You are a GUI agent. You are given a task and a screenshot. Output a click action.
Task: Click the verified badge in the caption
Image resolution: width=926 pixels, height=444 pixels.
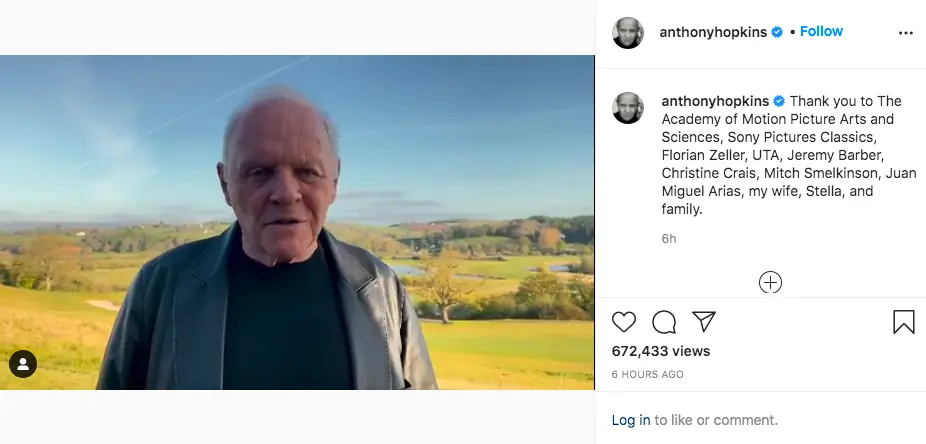(779, 102)
